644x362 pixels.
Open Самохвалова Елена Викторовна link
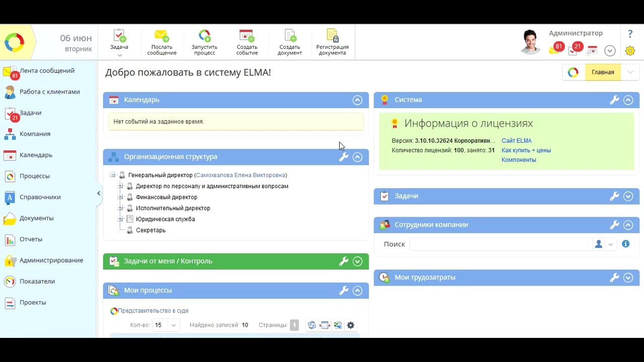[240, 175]
